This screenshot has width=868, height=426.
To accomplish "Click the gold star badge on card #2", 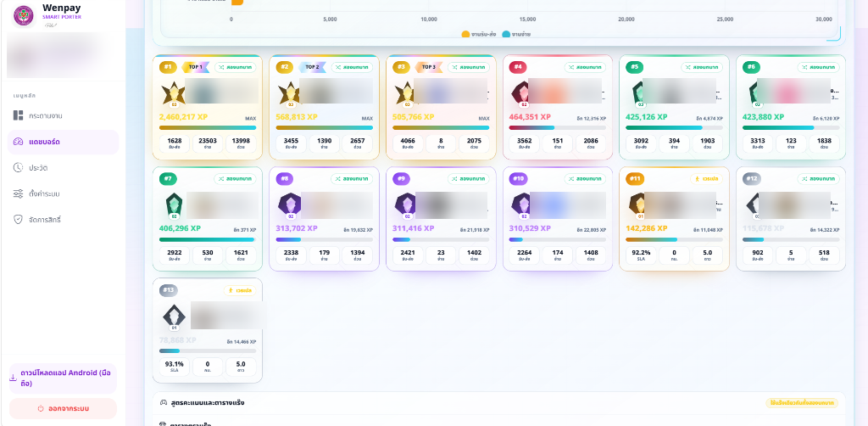I will click(x=290, y=94).
